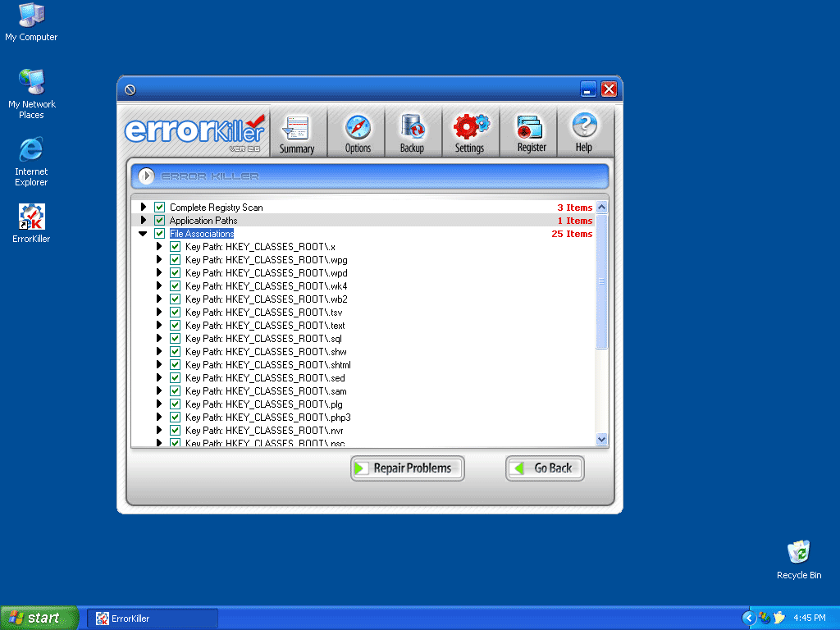The image size is (840, 630).
Task: Expand the HKEY_CLASSES_ROOT\.sql key entry
Action: [159, 339]
